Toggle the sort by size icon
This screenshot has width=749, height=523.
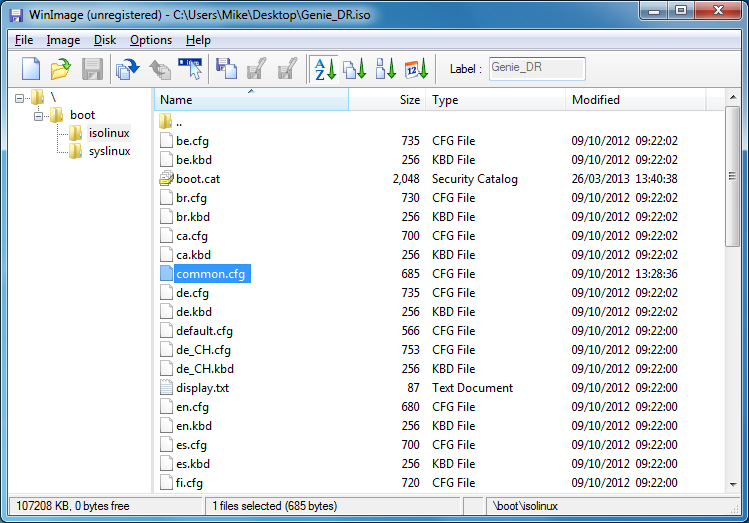[x=385, y=69]
